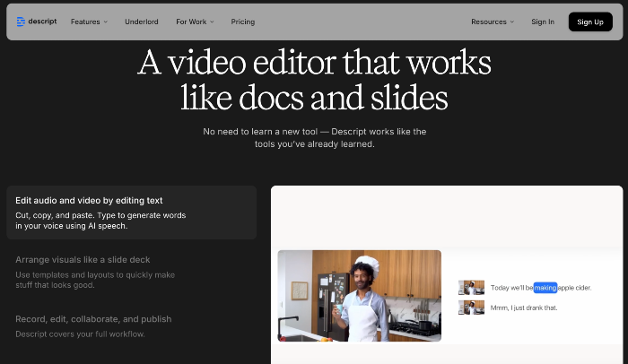Click 'Use templates and layouts to quickly make'
Screen dimensions: 628x364
(95, 274)
